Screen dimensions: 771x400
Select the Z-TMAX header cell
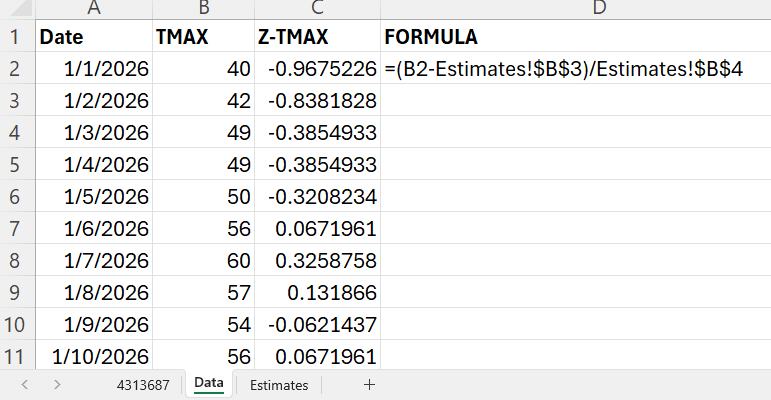[x=318, y=37]
